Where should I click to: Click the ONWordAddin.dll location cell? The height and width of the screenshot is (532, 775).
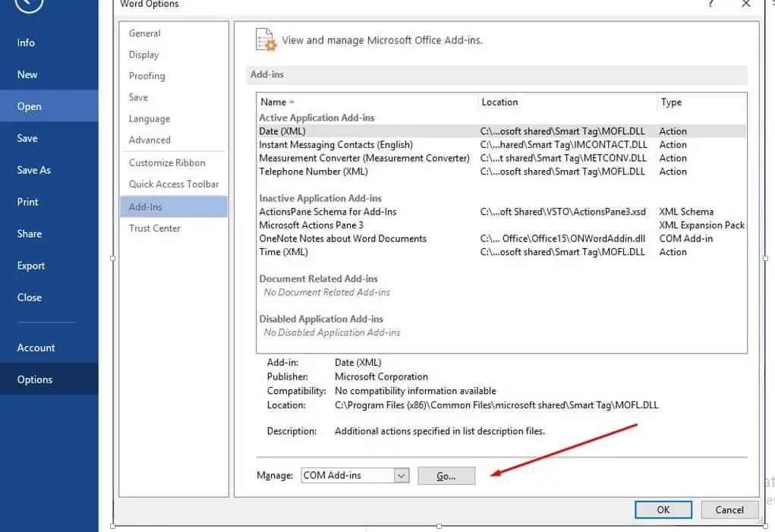click(562, 238)
